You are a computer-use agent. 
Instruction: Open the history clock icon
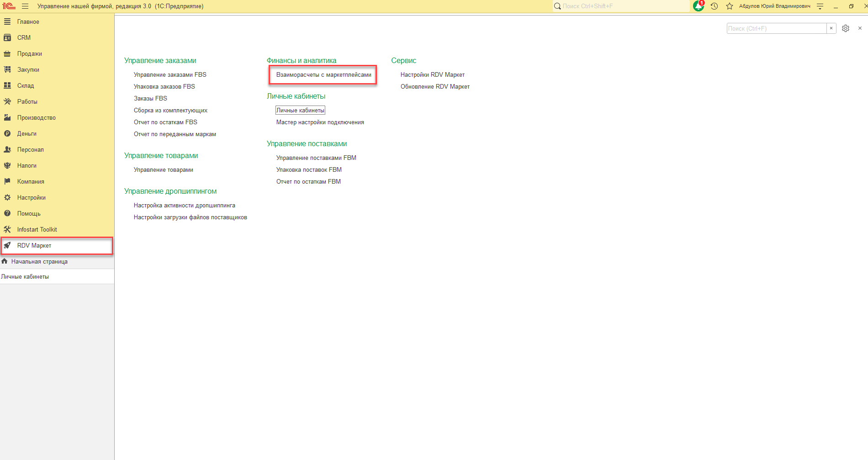tap(715, 6)
